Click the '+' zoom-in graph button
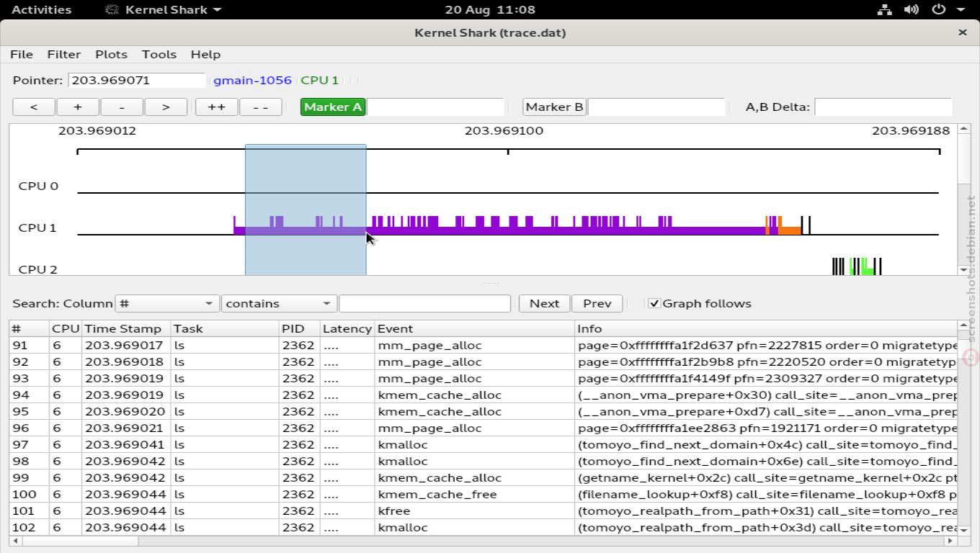Screen dimensions: 980x553 click(x=78, y=107)
